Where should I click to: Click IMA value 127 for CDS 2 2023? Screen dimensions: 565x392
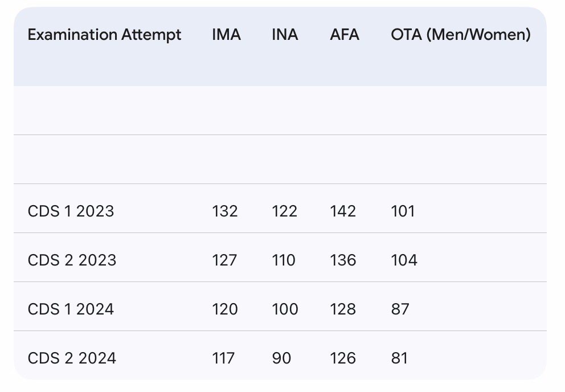[224, 260]
